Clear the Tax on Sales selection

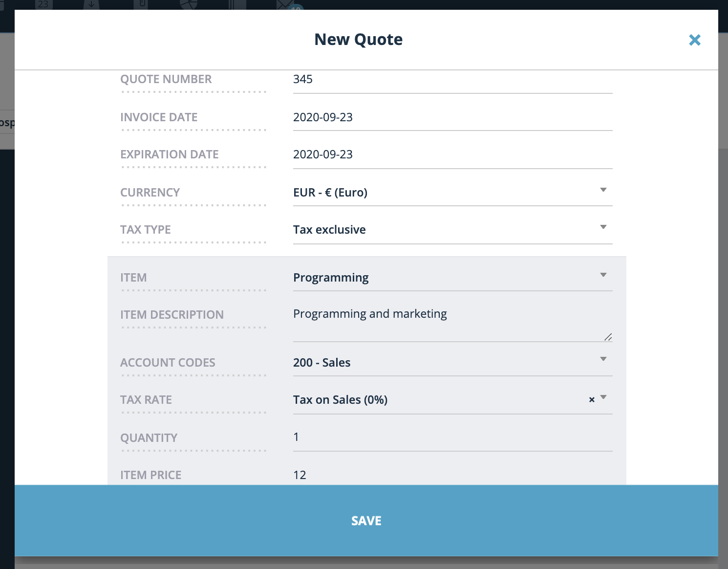(592, 400)
